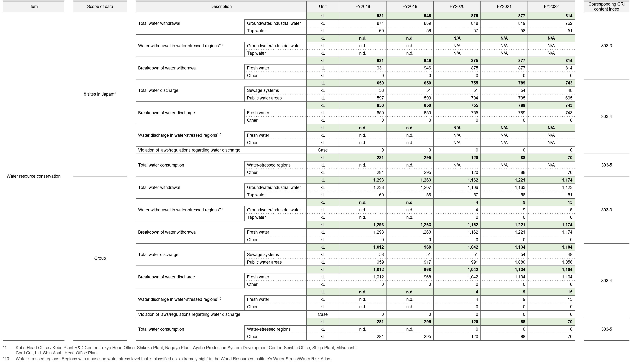Image resolution: width=630 pixels, height=364 pixels.
Task: Click the FY2020 column header
Action: 457,6
